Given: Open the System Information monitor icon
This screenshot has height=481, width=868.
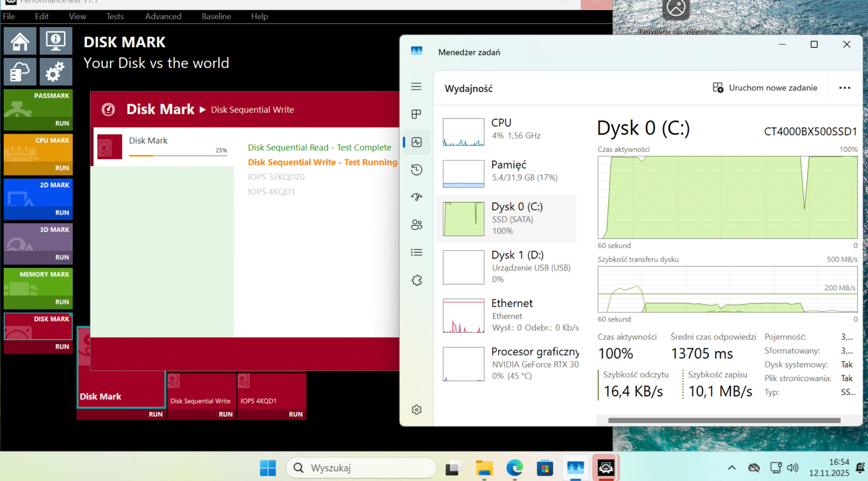Looking at the screenshot, I should pos(56,41).
